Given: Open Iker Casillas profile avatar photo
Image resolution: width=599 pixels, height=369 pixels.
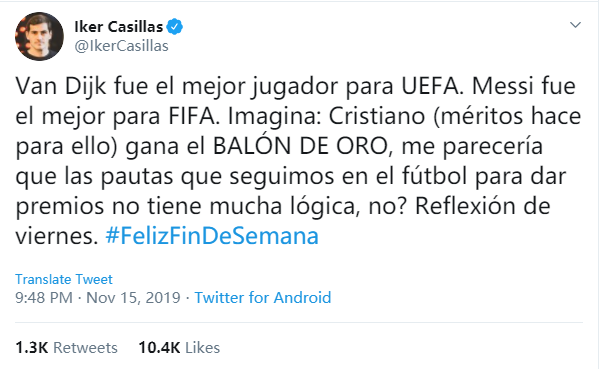Looking at the screenshot, I should click(x=39, y=36).
